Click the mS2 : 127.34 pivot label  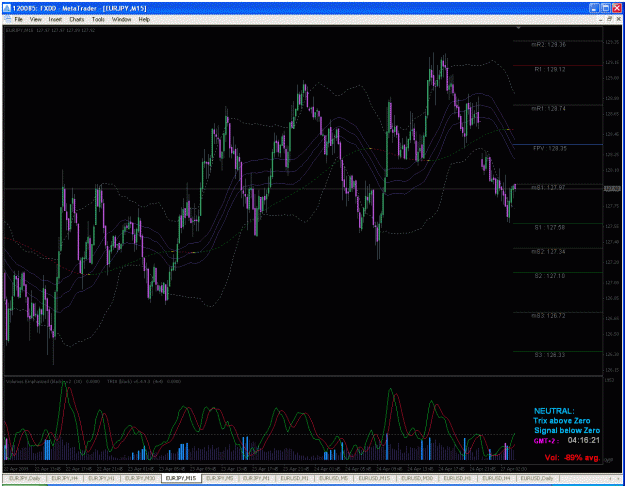(x=548, y=252)
